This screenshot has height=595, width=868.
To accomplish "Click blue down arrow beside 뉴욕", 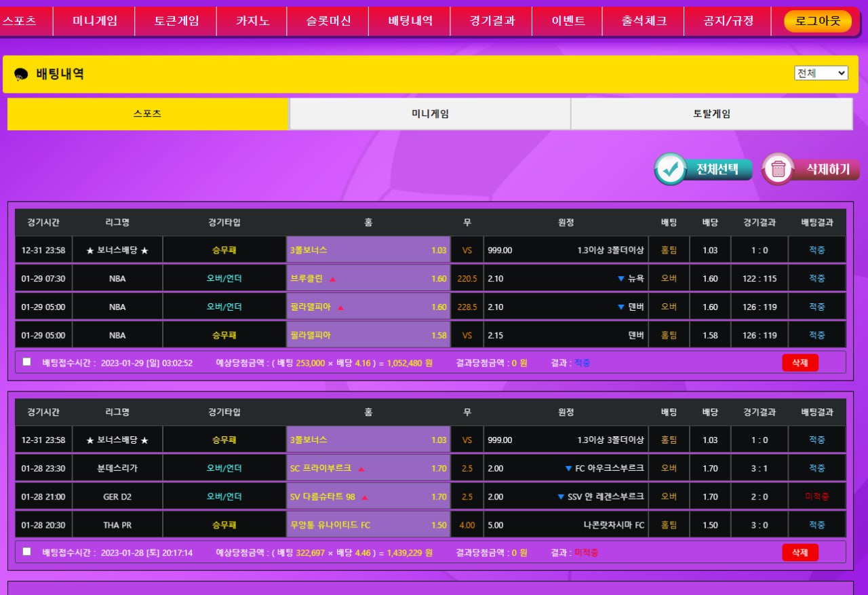I will 620,279.
